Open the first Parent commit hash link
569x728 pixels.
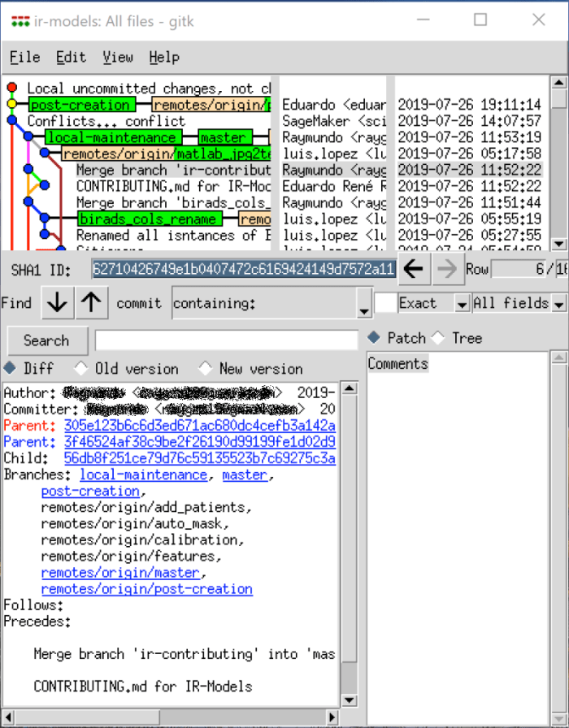tap(199, 426)
